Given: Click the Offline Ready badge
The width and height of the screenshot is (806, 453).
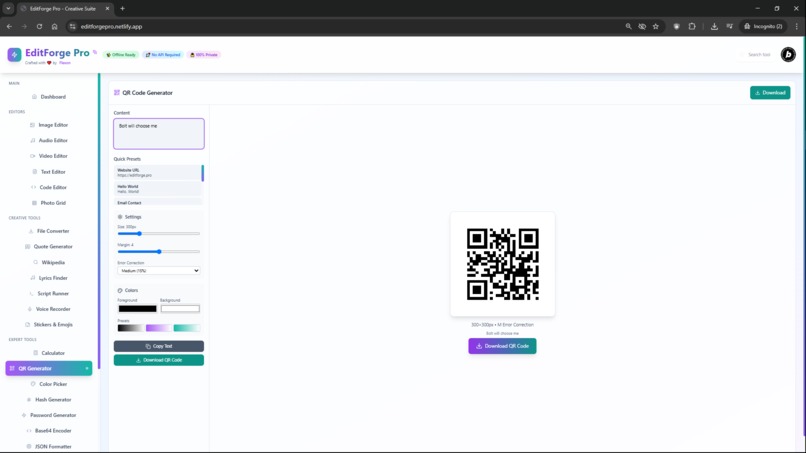Looking at the screenshot, I should coord(121,55).
